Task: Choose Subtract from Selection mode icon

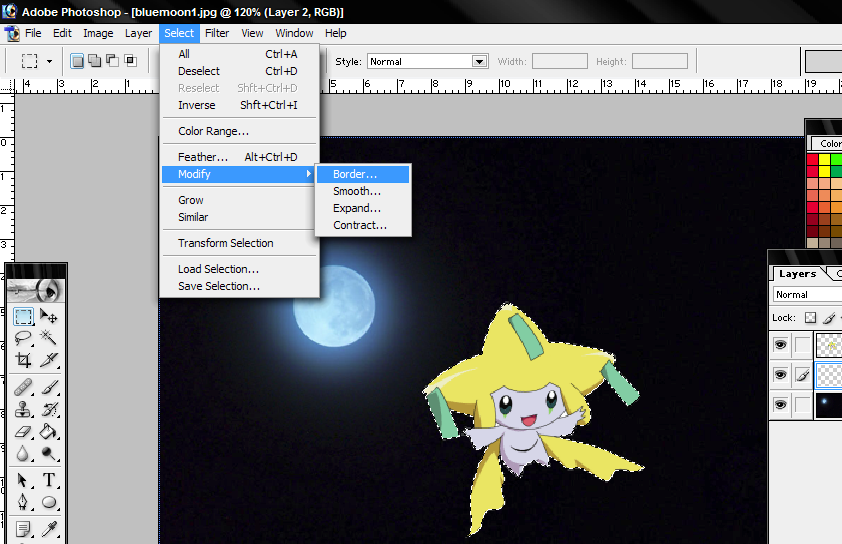Action: 112,61
